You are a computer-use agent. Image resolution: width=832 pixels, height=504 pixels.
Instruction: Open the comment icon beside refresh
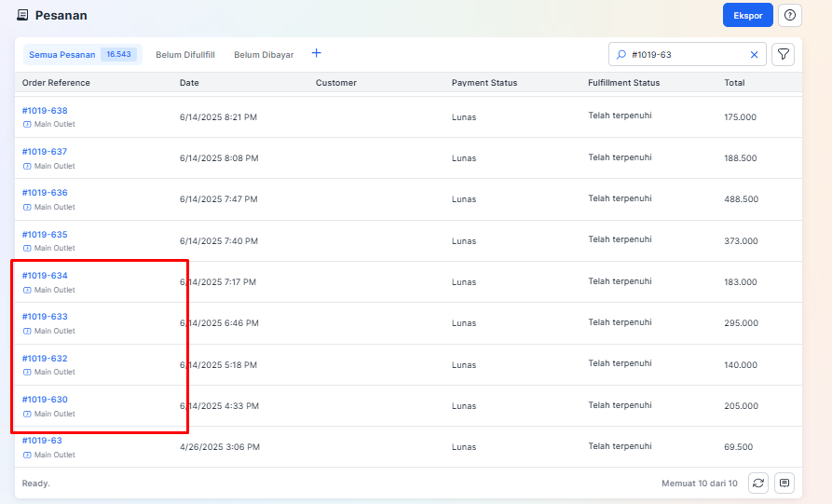point(784,483)
